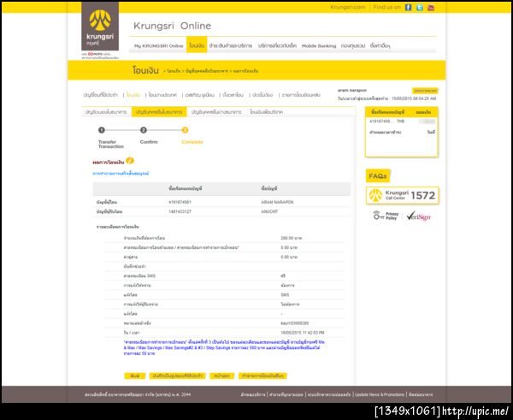513x420 pixels.
Task: Switch to the บัญชีบุคคลอื่นในธนาคาร tab
Action: [x=159, y=112]
